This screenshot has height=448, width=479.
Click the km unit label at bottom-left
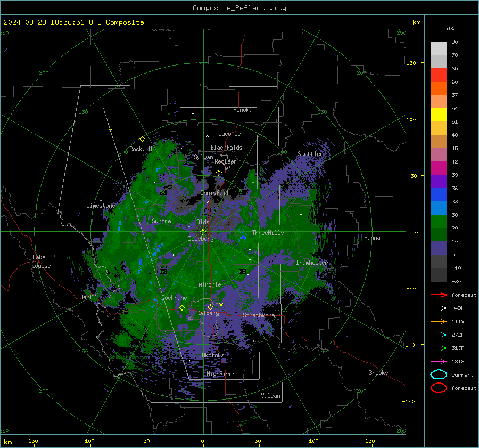click(7, 442)
